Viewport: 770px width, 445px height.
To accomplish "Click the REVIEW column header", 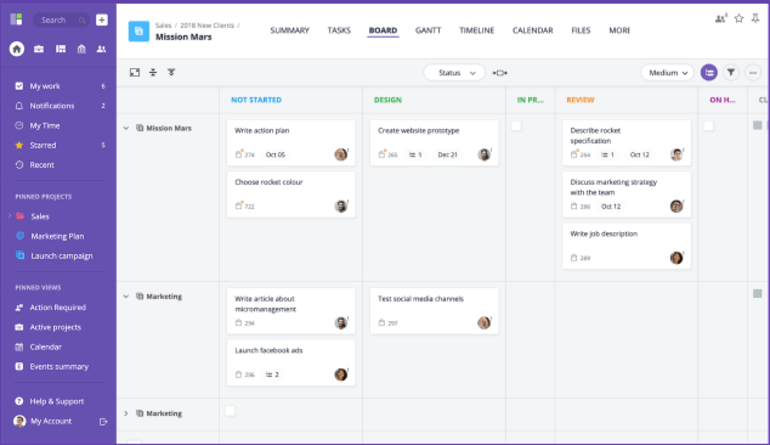I will [580, 100].
